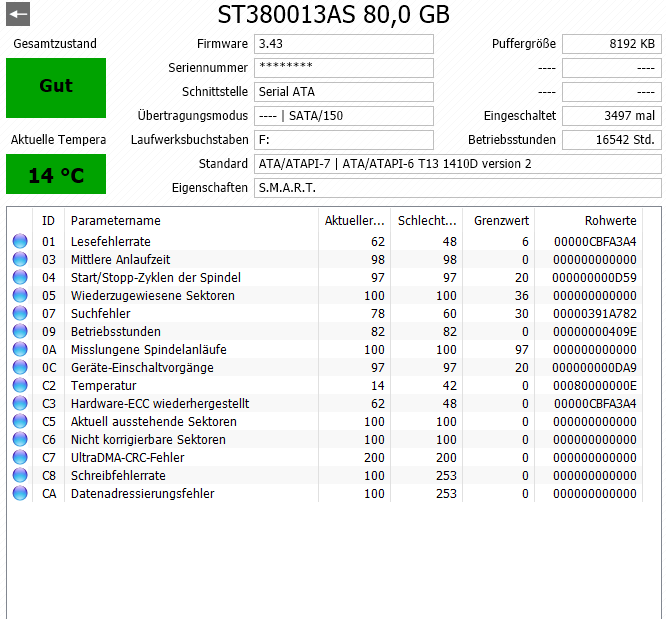
Task: Click the Puffergröße field 8192 KB
Action: tap(612, 44)
